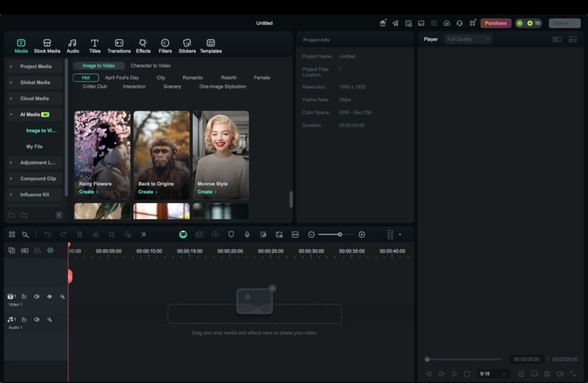
Task: Click the timeline redo icon
Action: (64, 235)
